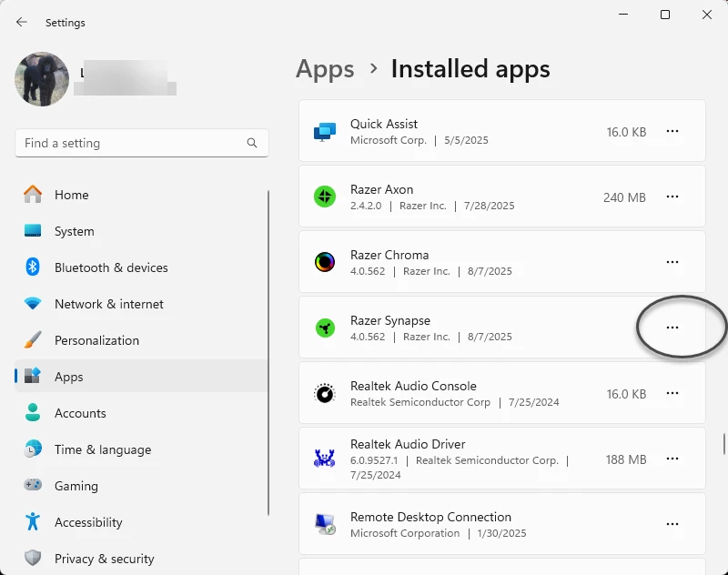
Task: Open Bluetooth & devices settings
Action: pos(141,267)
